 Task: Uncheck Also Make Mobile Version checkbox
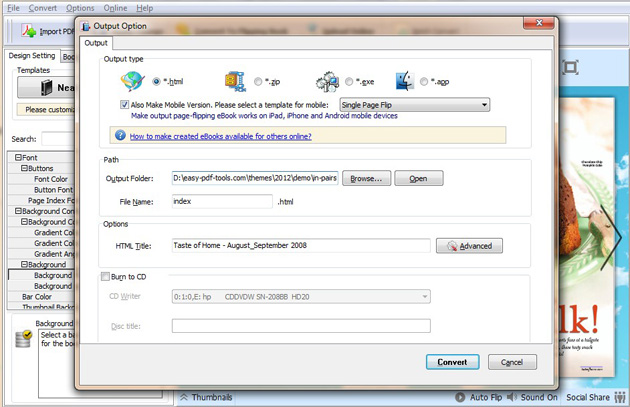(125, 104)
